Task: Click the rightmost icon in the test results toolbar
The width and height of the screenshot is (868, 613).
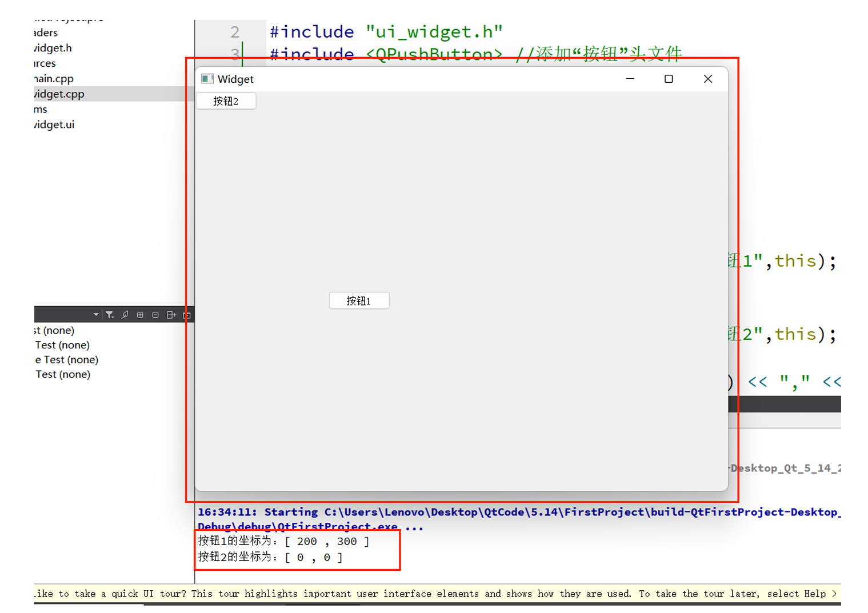Action: [x=186, y=315]
